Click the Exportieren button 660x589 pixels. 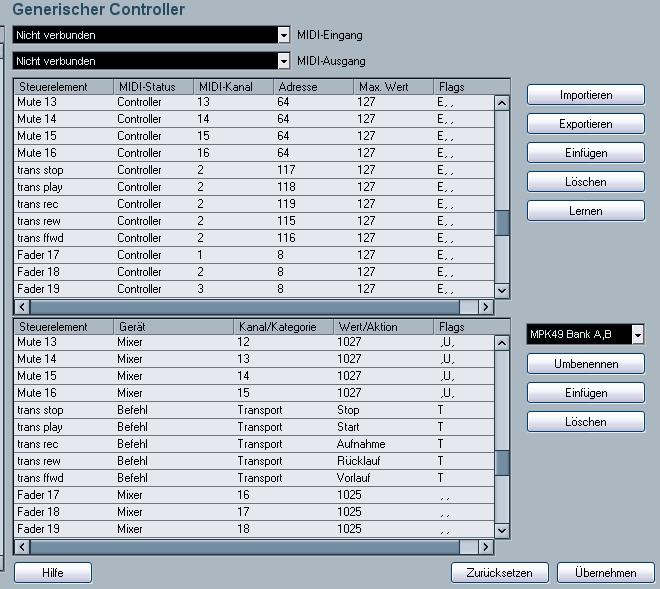(585, 124)
